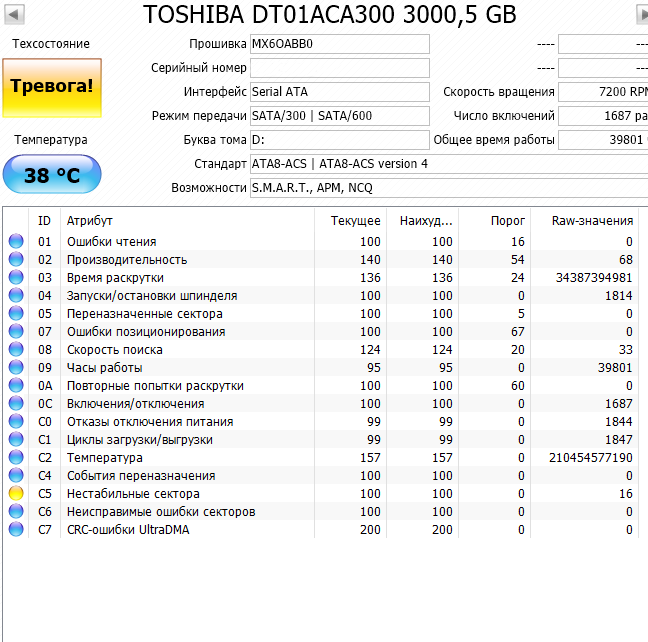Image resolution: width=648 pixels, height=642 pixels.
Task: Click the Режим передачи SATA/300 field
Action: (x=340, y=116)
